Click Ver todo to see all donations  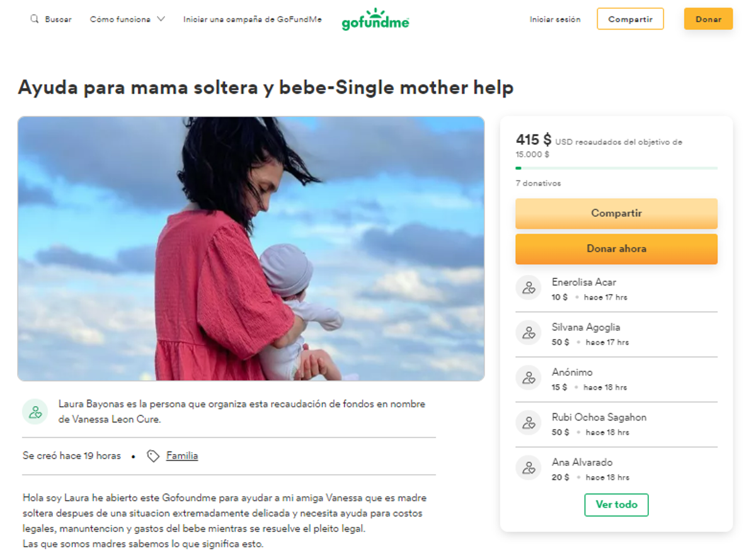[x=616, y=505]
